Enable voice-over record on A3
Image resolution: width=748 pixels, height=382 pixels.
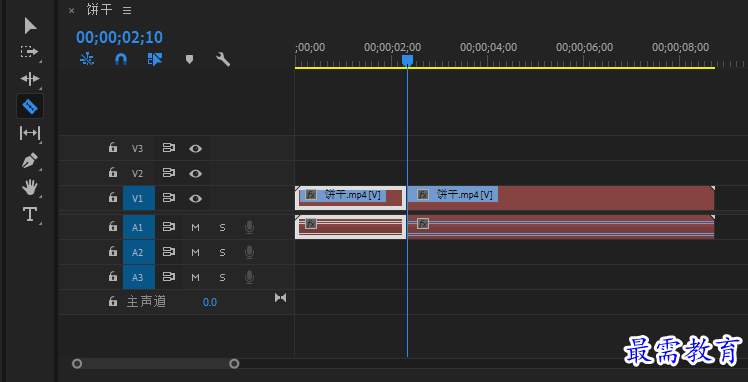click(249, 277)
